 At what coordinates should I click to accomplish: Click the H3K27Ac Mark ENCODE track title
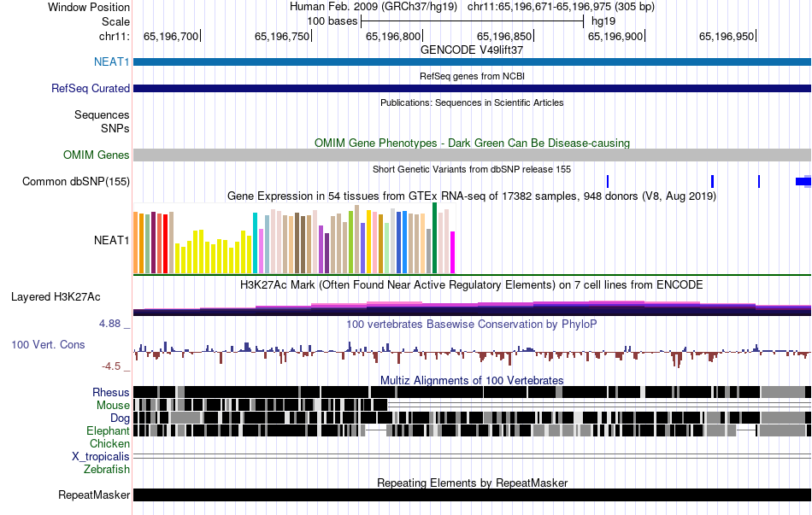(x=472, y=284)
